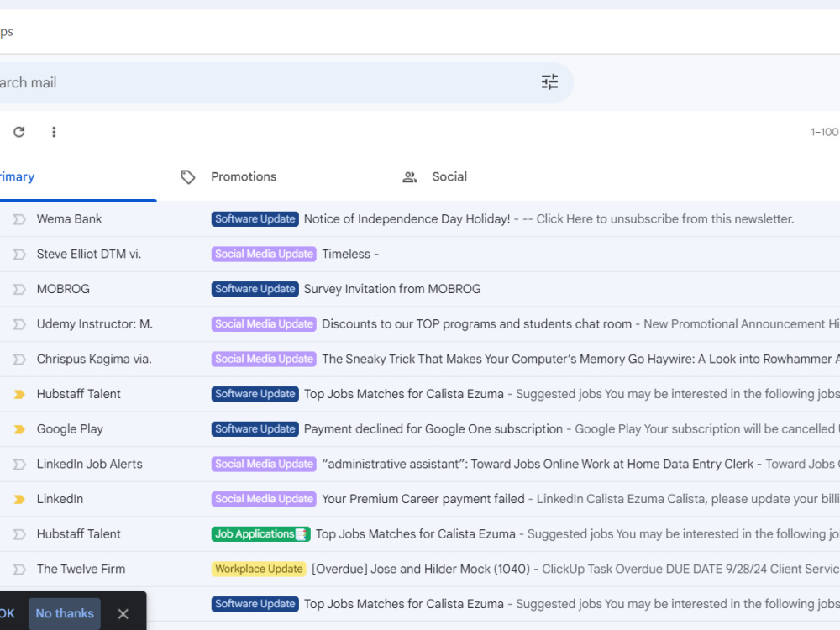Open the More options three-dot menu

pos(54,132)
